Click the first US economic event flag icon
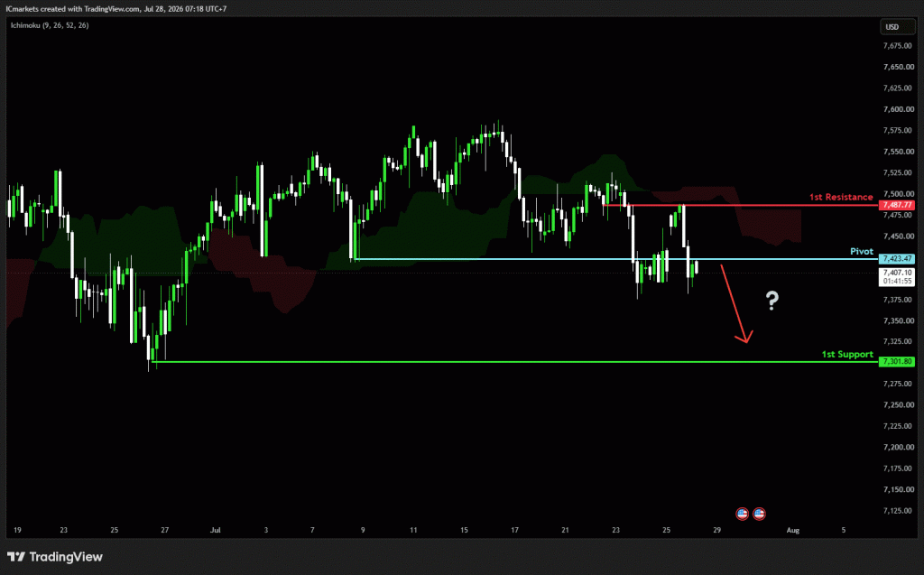The height and width of the screenshot is (575, 924). (x=742, y=514)
